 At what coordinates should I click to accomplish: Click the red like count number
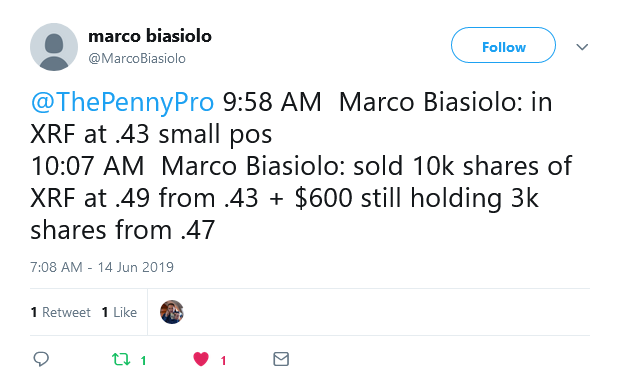tap(223, 361)
